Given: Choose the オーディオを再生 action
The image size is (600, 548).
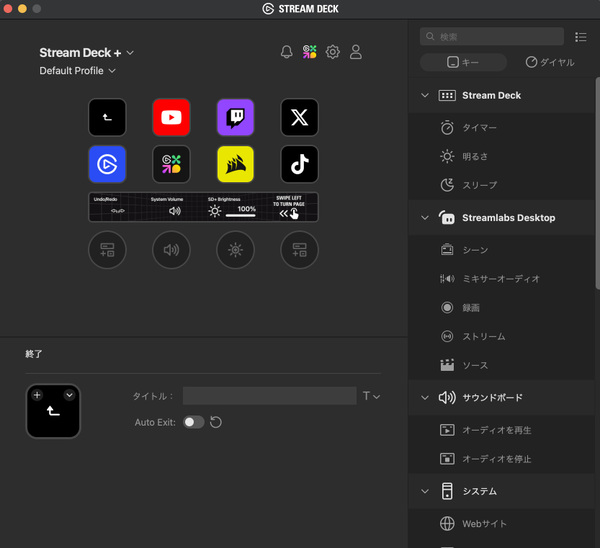Looking at the screenshot, I should pos(501,430).
